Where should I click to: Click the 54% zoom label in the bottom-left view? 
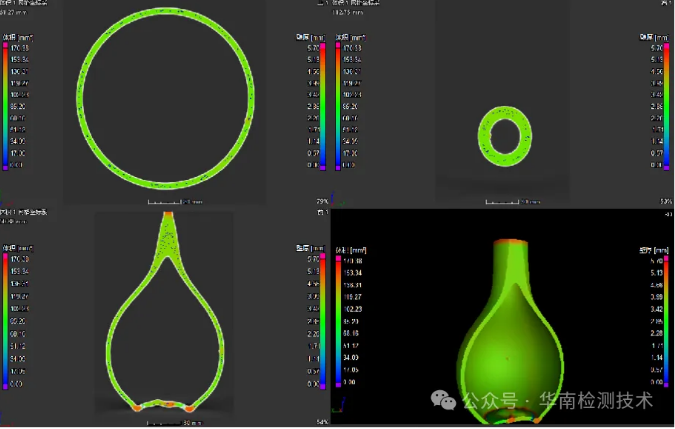coord(322,423)
